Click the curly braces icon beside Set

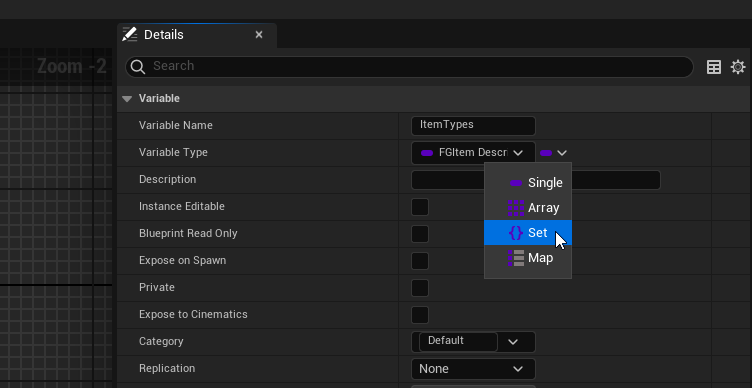[x=516, y=233]
